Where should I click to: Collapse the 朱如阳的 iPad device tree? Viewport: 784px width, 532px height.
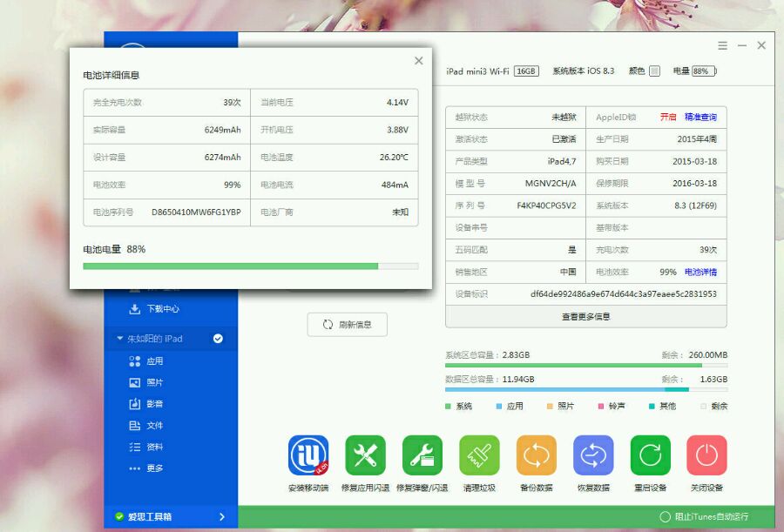click(119, 339)
